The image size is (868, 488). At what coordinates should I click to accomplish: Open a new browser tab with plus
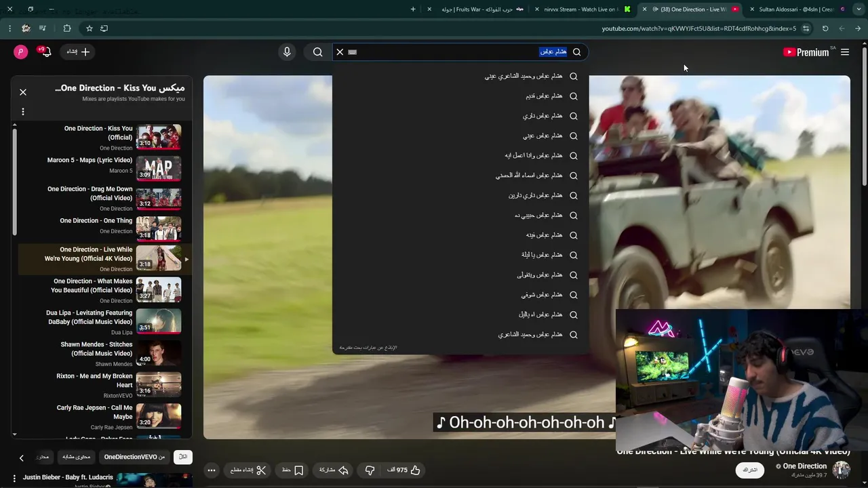414,9
